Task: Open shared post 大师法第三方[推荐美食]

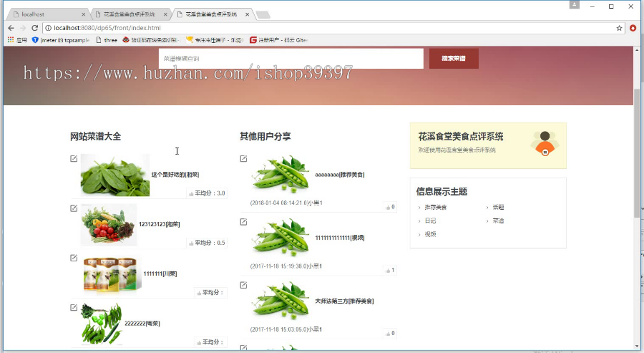Action: point(344,301)
